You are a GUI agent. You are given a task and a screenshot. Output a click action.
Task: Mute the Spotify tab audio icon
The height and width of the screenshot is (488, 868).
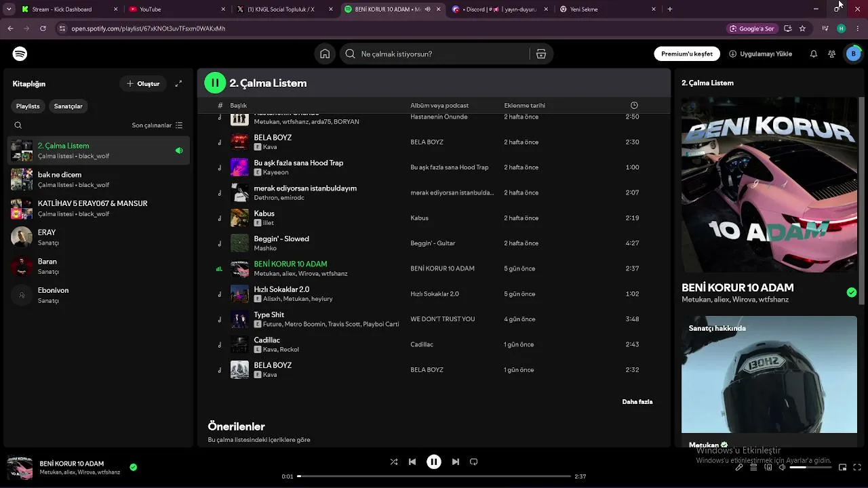click(x=427, y=9)
